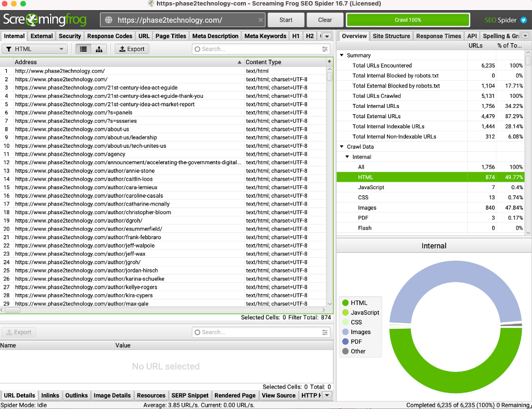Viewport: 532px width, 409px height.
Task: Open the Security tab
Action: coord(70,36)
